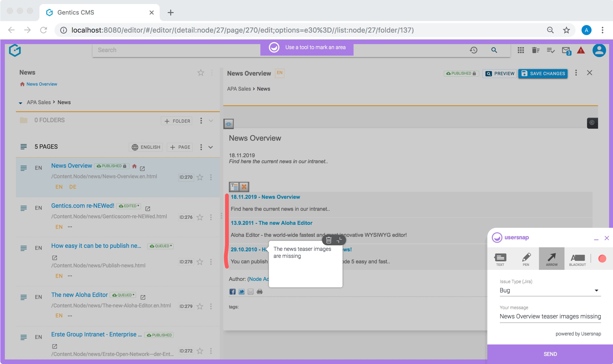
Task: Click the search magnifier icon in the CMS bar
Action: coord(494,50)
